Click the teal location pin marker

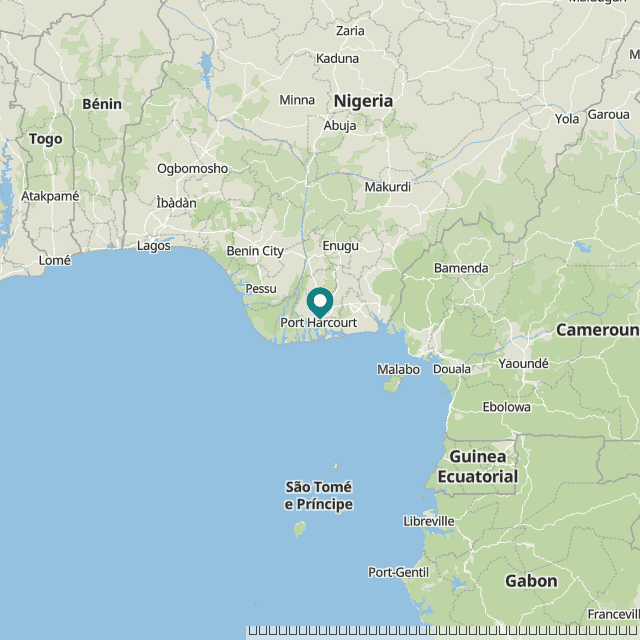tap(320, 302)
